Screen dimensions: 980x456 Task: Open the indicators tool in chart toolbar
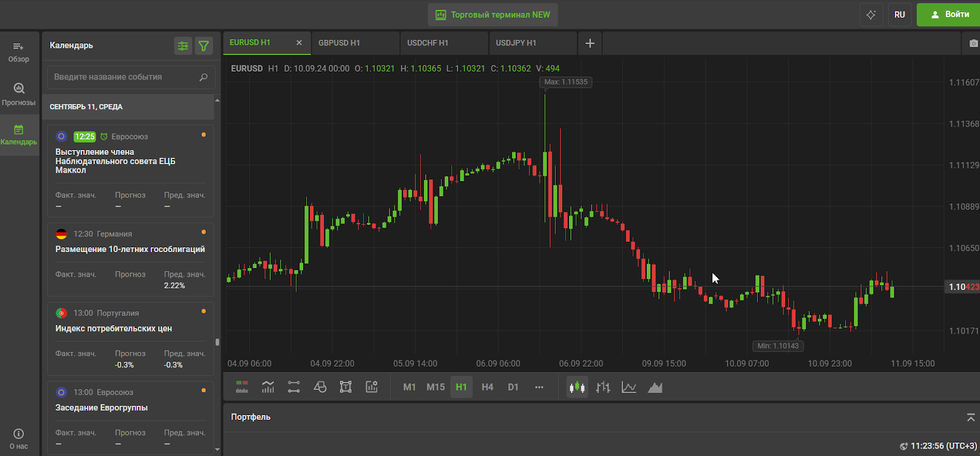268,387
